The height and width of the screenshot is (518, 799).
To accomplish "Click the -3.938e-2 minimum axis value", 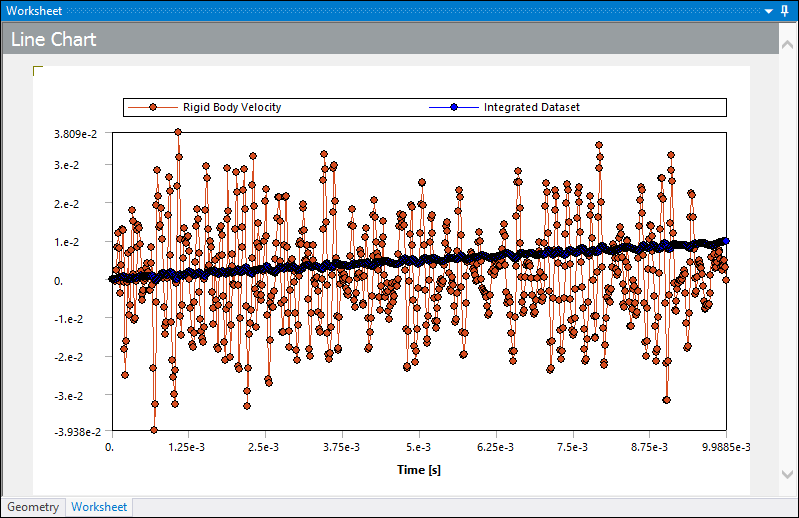I will [77, 432].
